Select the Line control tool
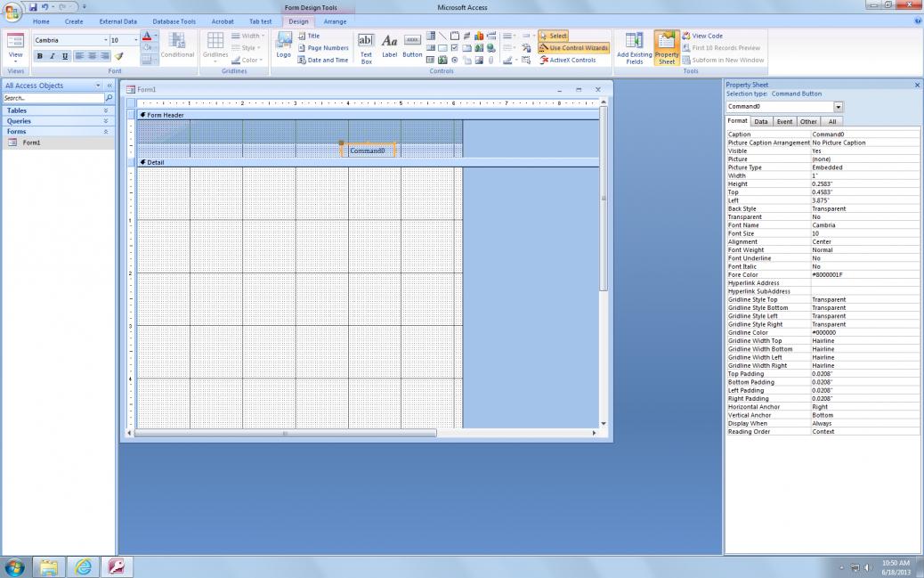The width and height of the screenshot is (924, 578). click(x=442, y=36)
